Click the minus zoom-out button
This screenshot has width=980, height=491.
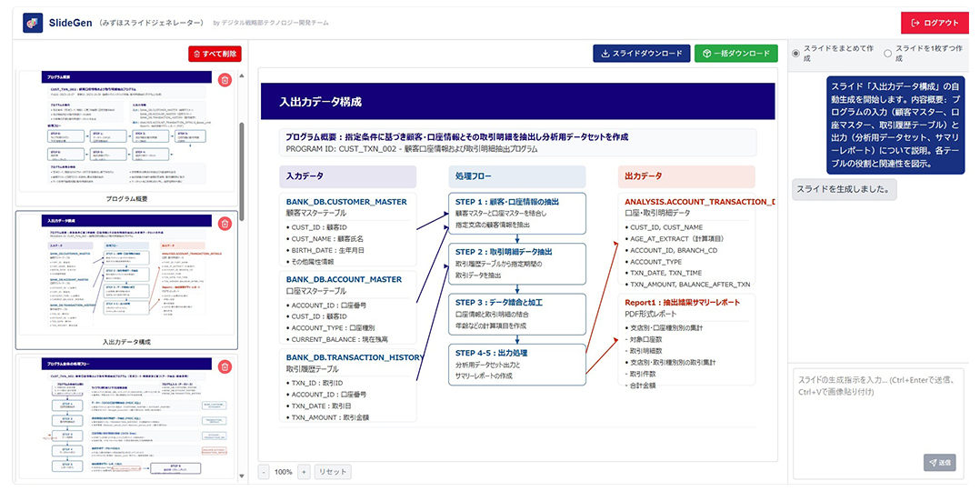(264, 472)
